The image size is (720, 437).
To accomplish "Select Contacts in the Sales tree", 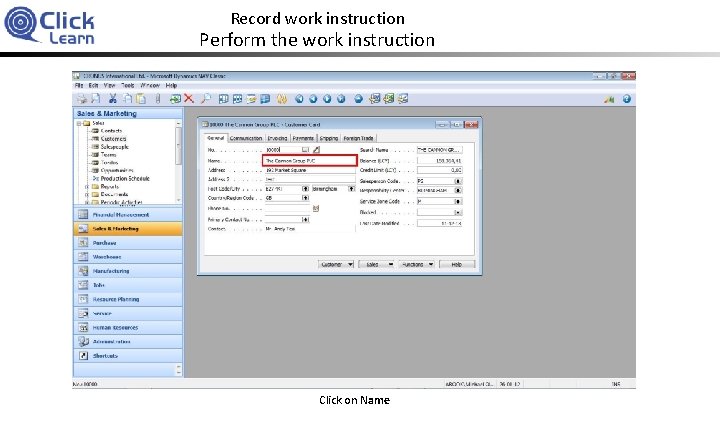I will point(111,131).
